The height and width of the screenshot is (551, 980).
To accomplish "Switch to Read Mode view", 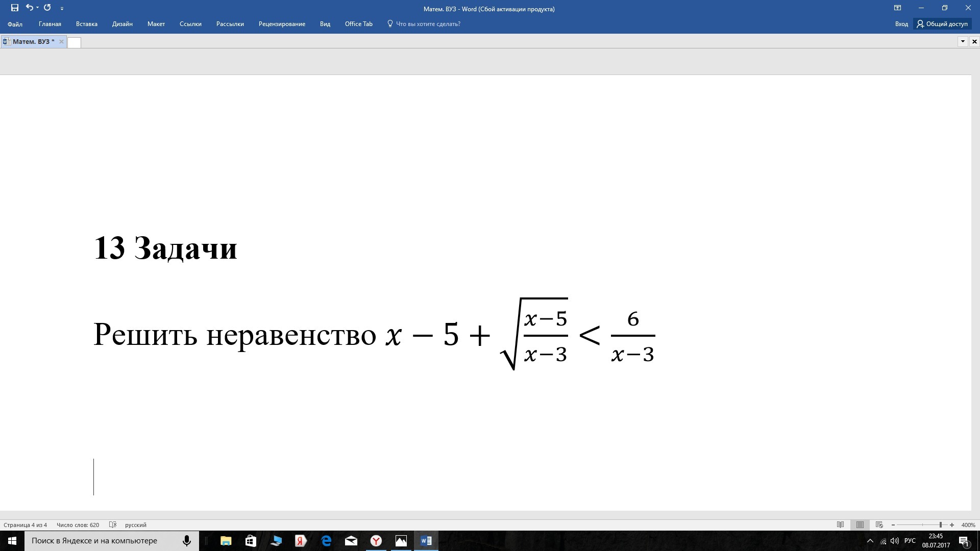I will (840, 525).
